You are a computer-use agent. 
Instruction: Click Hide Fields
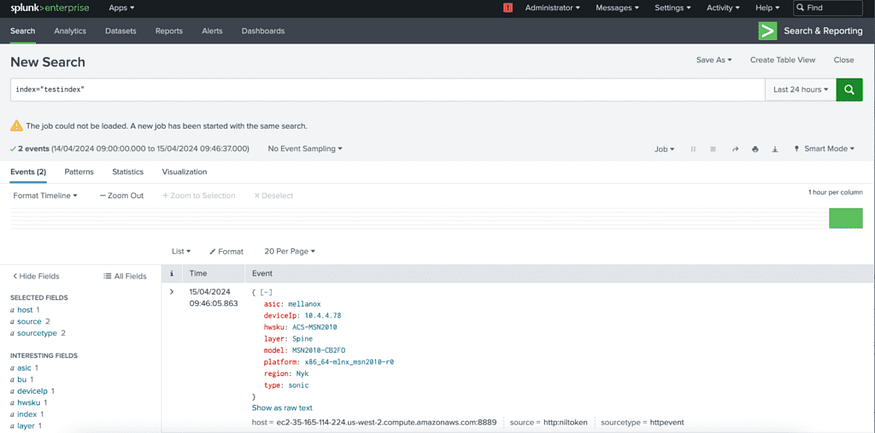[36, 276]
